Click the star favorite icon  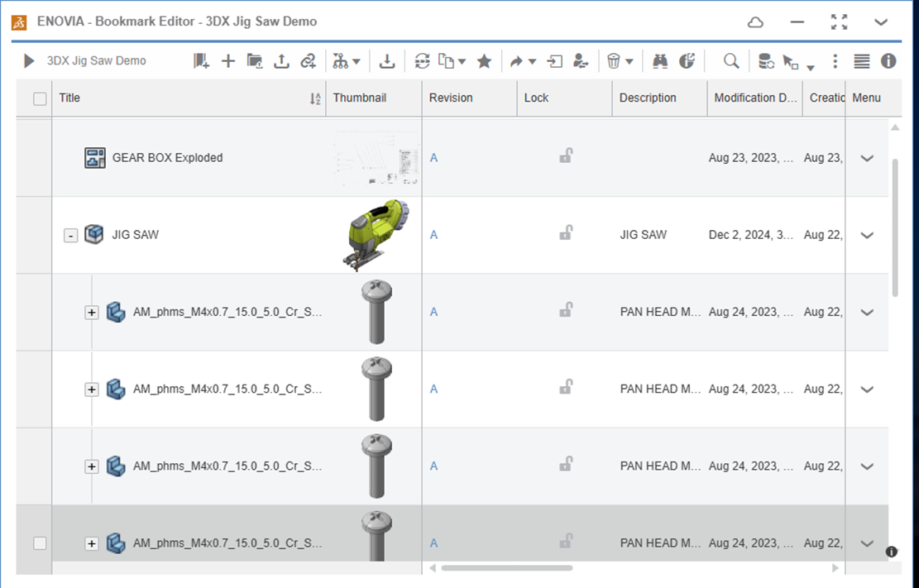pos(484,61)
